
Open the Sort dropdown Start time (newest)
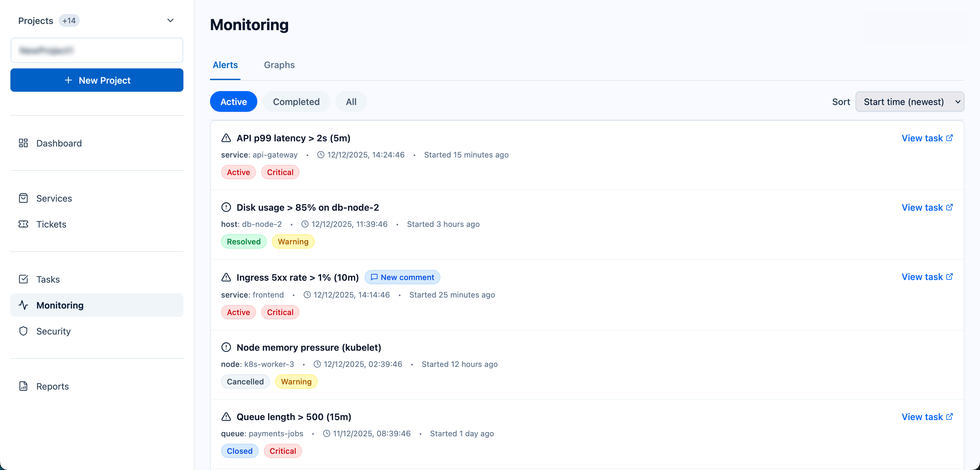[909, 101]
